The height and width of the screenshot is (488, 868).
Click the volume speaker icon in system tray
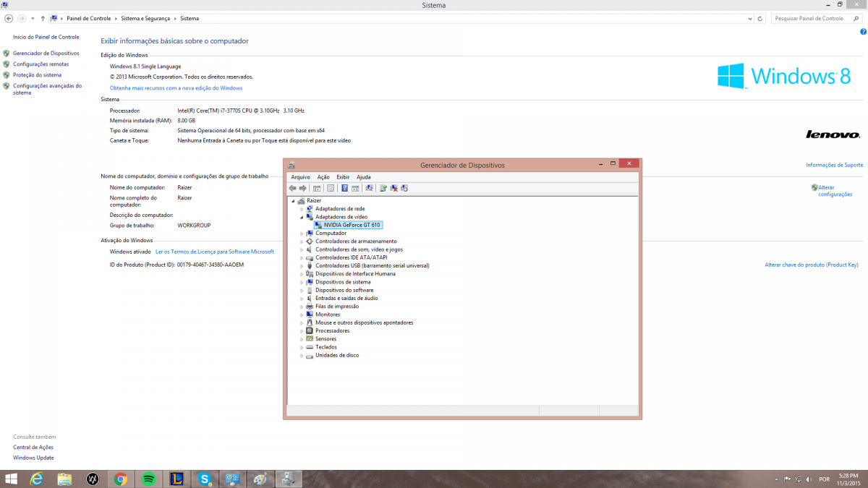point(808,479)
